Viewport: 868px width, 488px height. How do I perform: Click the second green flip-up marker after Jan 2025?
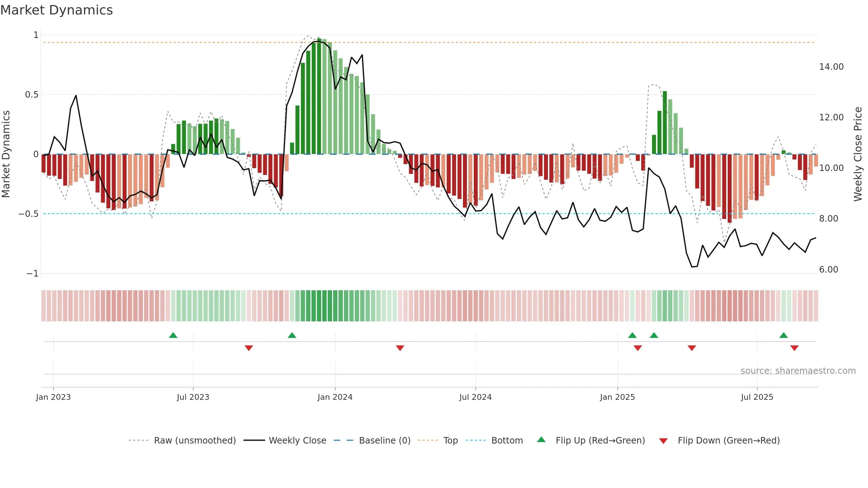tap(654, 335)
